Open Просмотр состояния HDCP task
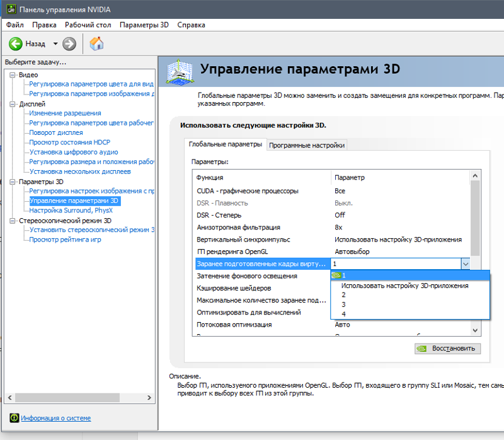504x440 pixels. (70, 142)
